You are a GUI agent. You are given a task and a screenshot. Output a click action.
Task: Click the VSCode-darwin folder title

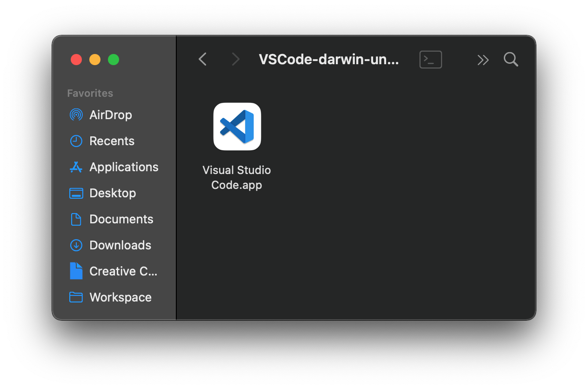point(329,59)
